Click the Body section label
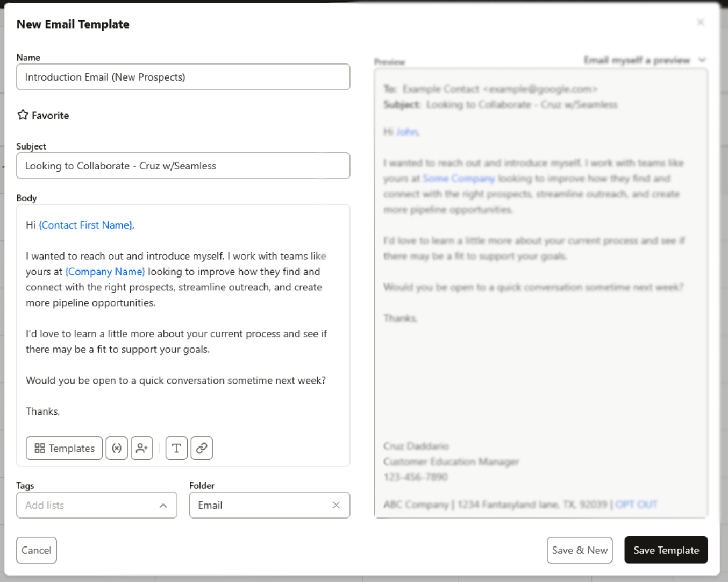Image resolution: width=728 pixels, height=582 pixels. (x=26, y=198)
